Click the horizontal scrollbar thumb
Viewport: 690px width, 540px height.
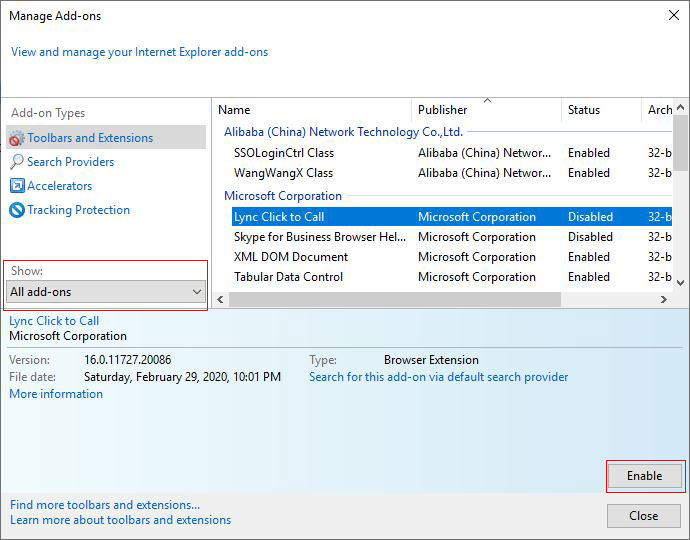pyautogui.click(x=395, y=300)
